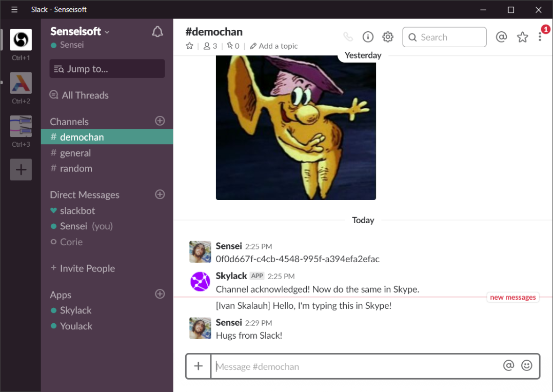Switch to the workspace labeled Ctrl+3
The width and height of the screenshot is (553, 392).
pos(21,126)
